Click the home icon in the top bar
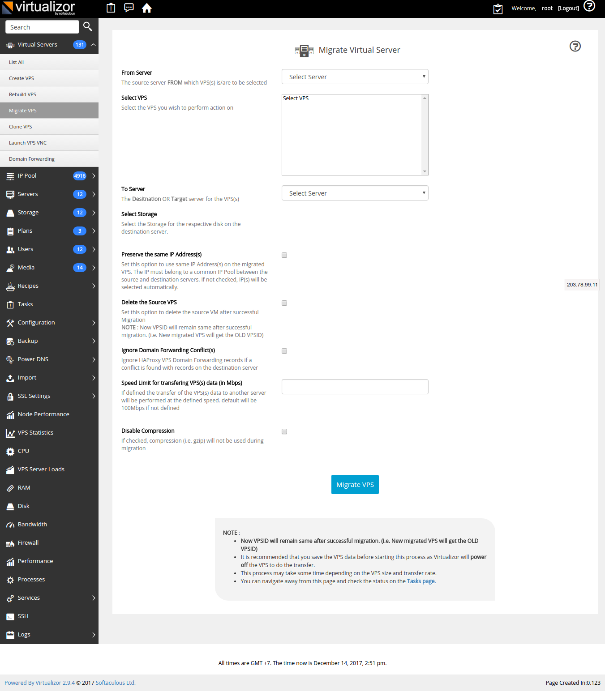605x700 pixels. click(146, 8)
